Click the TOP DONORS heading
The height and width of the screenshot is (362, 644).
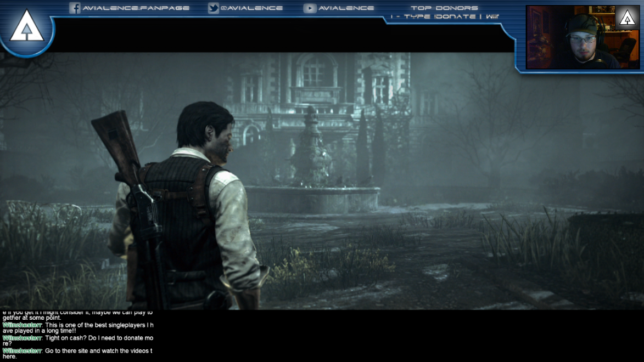444,8
